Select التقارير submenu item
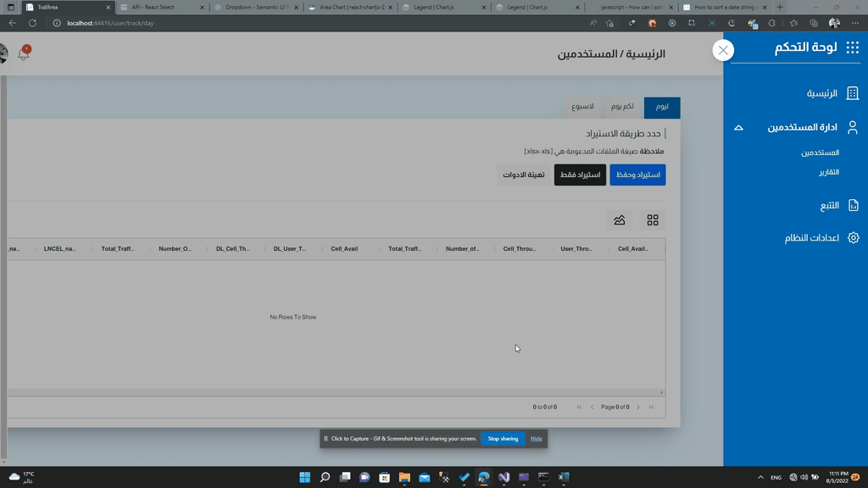Screen dimensions: 868x488 829,172
